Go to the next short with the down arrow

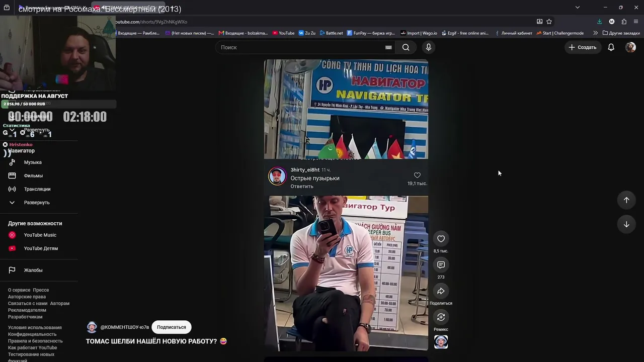point(626,224)
